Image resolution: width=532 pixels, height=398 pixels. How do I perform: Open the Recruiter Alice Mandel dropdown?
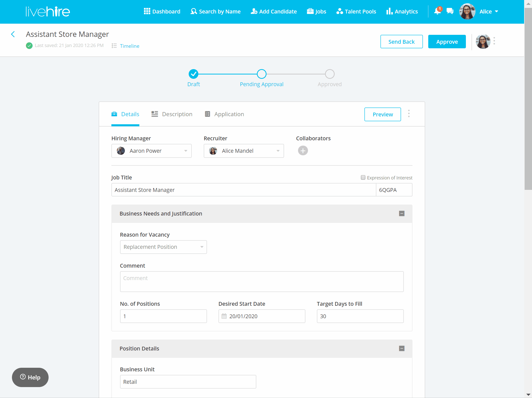tap(244, 151)
